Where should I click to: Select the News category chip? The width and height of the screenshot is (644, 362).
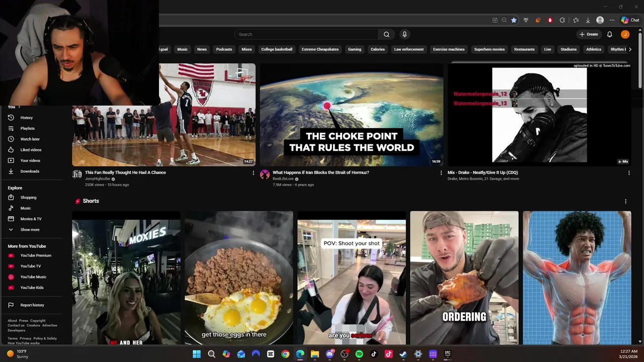[x=202, y=49]
